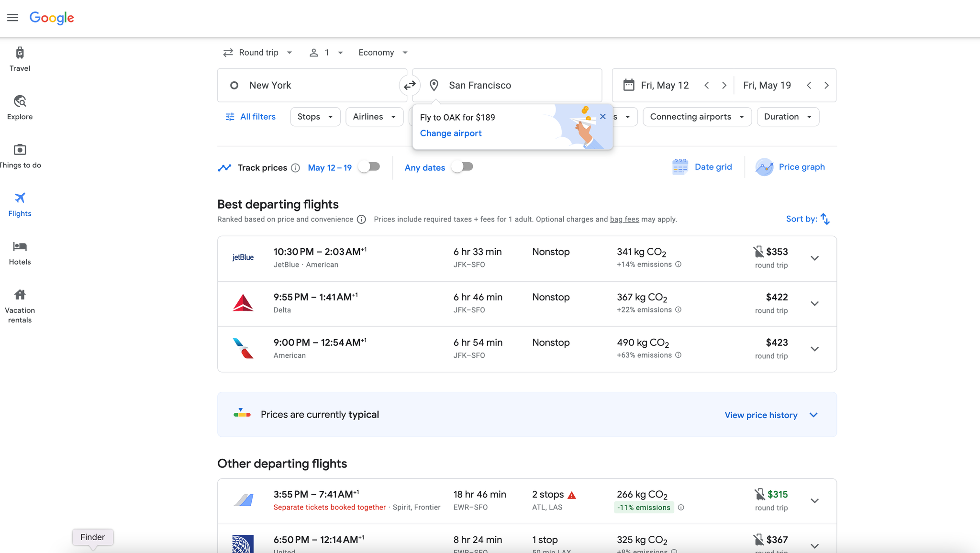Screen dimensions: 980x553
Task: Open the main navigation hamburger menu
Action: (12, 17)
